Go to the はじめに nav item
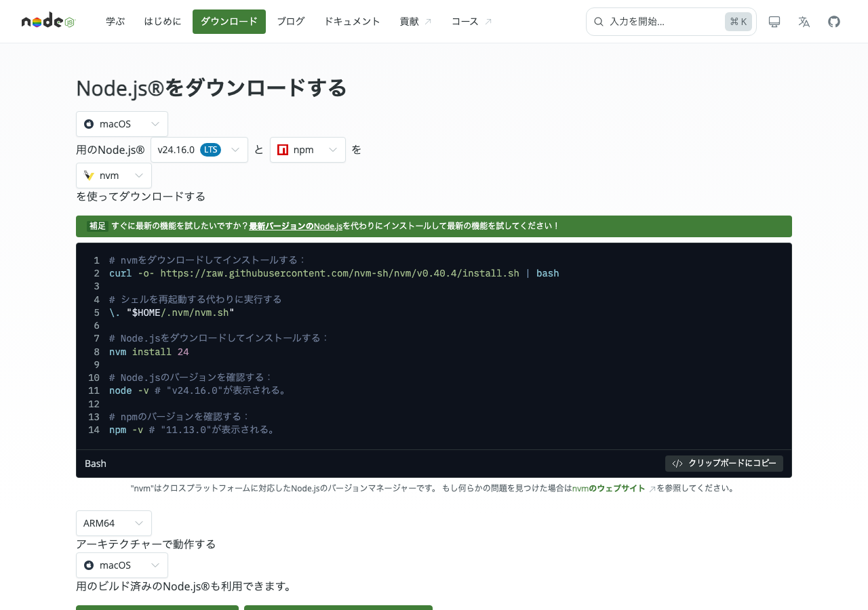Viewport: 868px width, 610px height. click(163, 22)
